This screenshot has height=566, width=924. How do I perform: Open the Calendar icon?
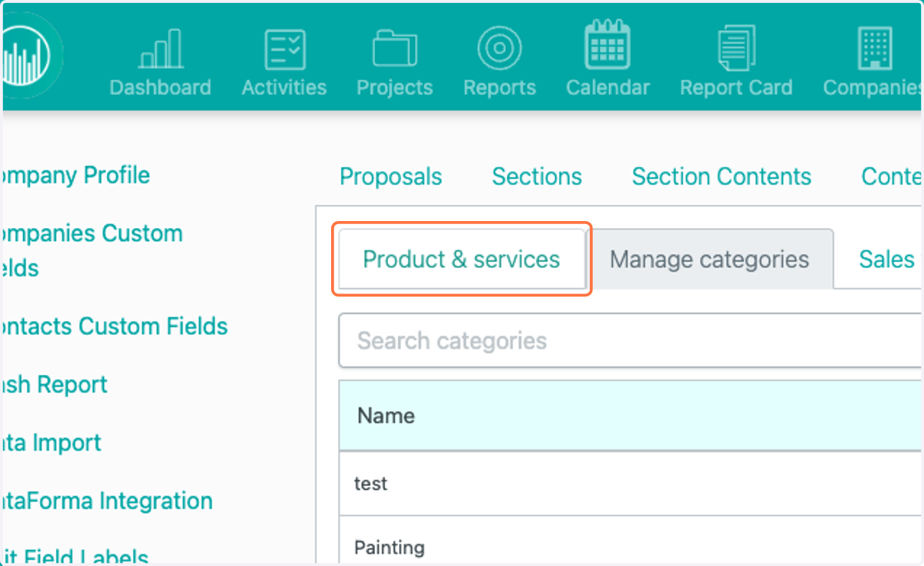[608, 45]
